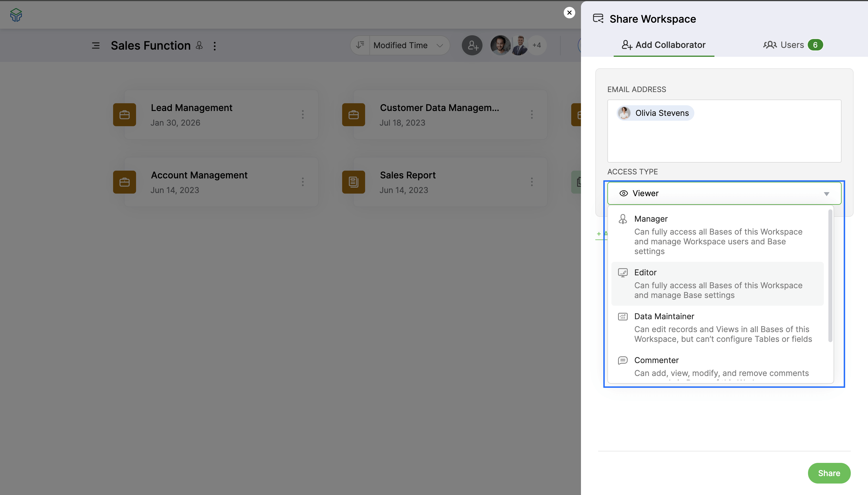Click the owner icon next to Sales Function
This screenshot has height=495, width=868.
(199, 45)
